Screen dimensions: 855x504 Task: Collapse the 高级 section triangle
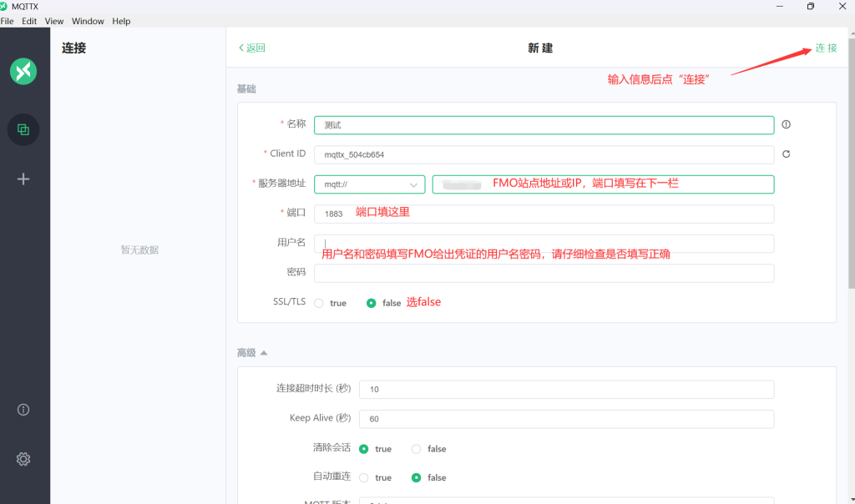[x=264, y=353]
